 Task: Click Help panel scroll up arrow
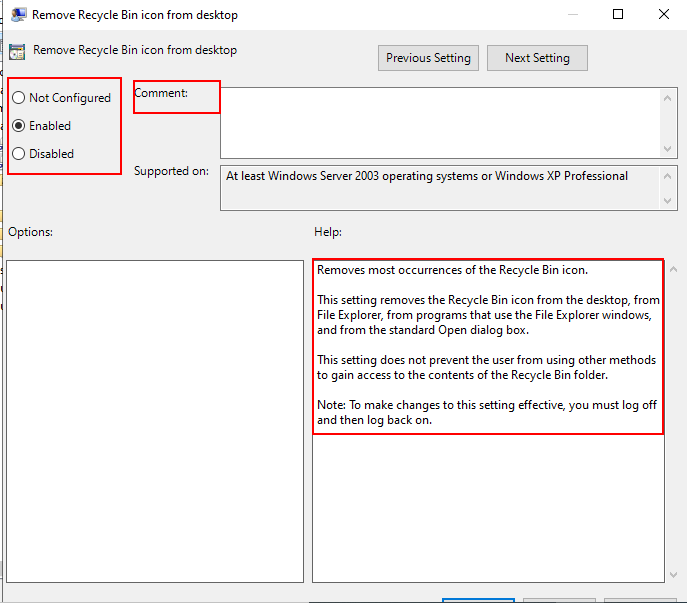(x=673, y=270)
